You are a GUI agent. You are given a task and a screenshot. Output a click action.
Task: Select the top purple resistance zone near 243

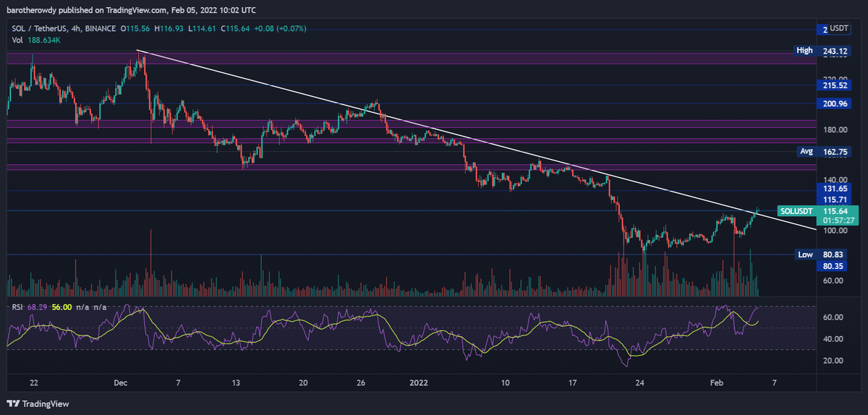pos(411,58)
